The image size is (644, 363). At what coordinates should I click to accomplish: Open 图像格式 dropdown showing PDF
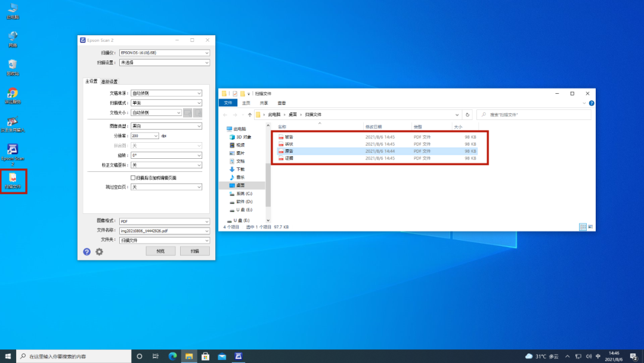(x=165, y=221)
